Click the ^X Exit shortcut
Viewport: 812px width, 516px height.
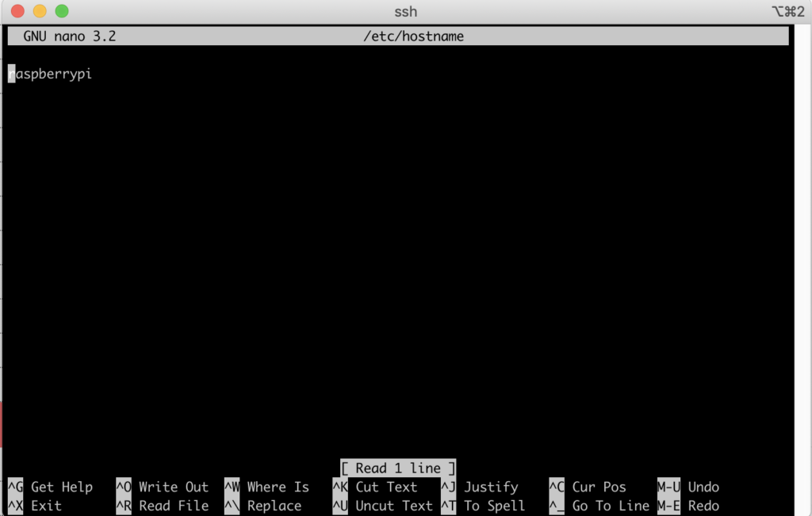click(35, 506)
